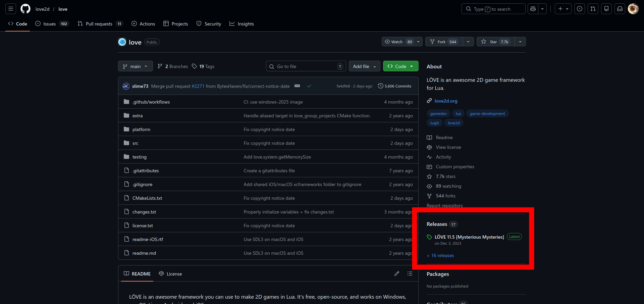Open the hamburger navigation menu

click(11, 9)
